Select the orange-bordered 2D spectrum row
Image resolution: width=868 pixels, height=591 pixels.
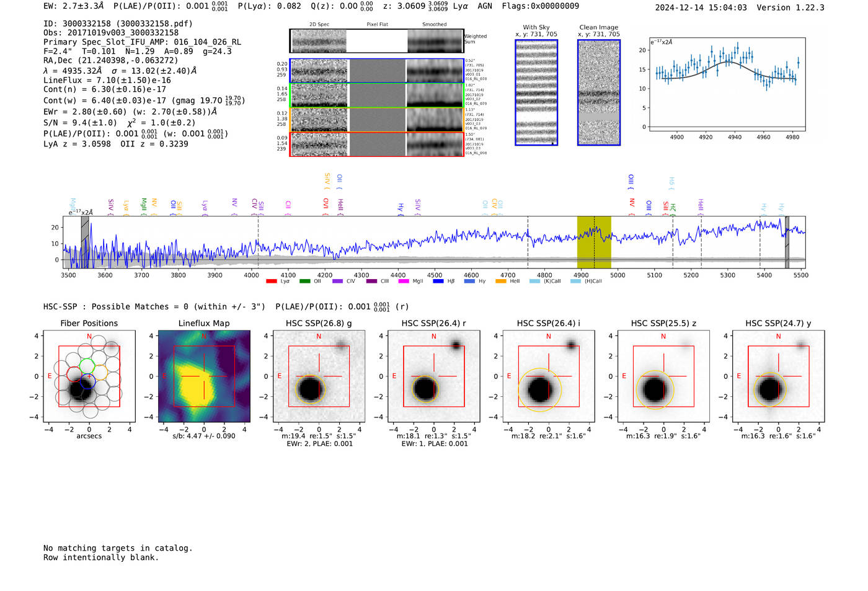click(x=377, y=120)
